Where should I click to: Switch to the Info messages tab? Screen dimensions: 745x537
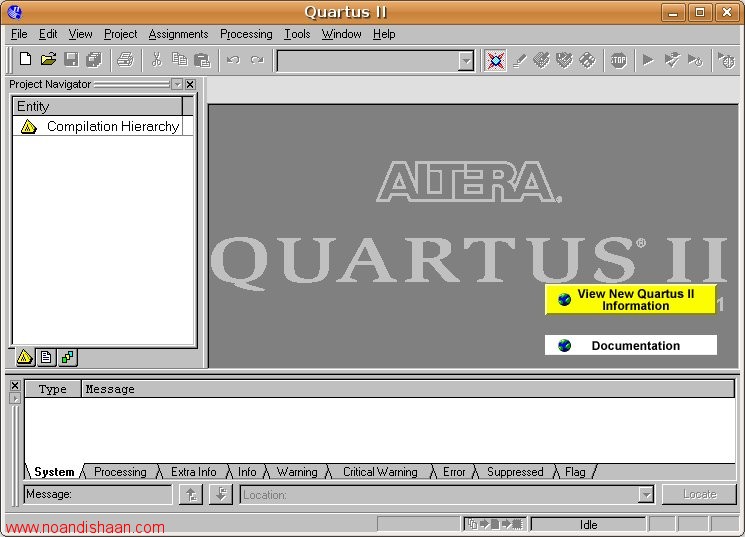pos(247,472)
